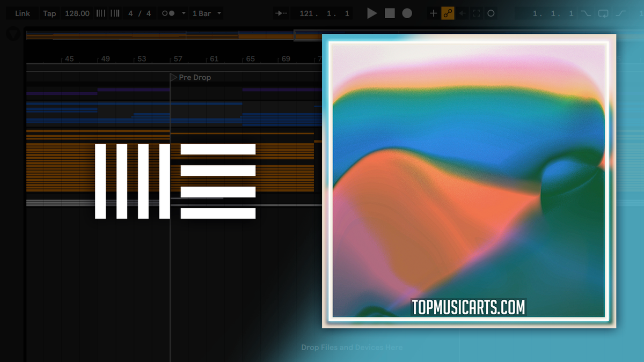Image resolution: width=644 pixels, height=362 pixels.
Task: Click the 128.00 tempo field
Action: tap(77, 13)
